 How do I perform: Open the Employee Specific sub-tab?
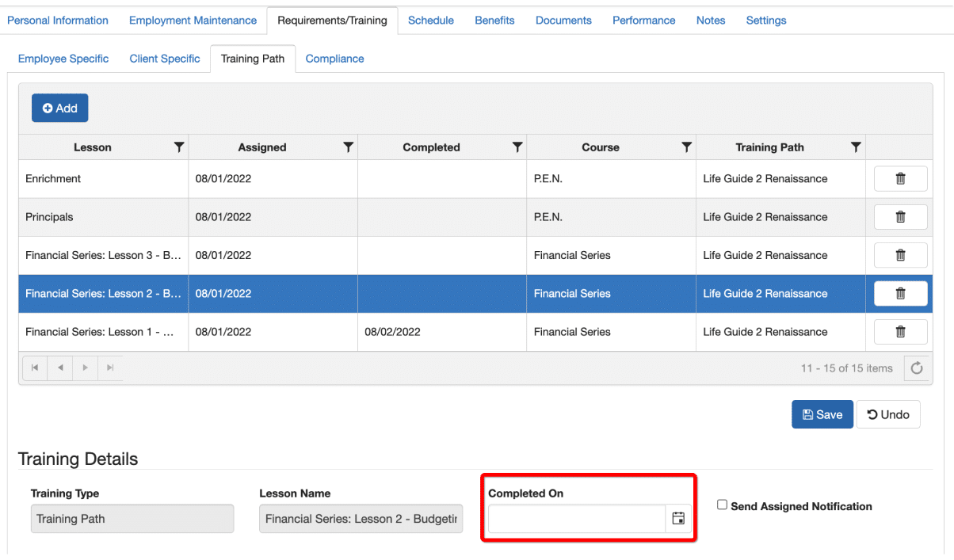(x=63, y=59)
